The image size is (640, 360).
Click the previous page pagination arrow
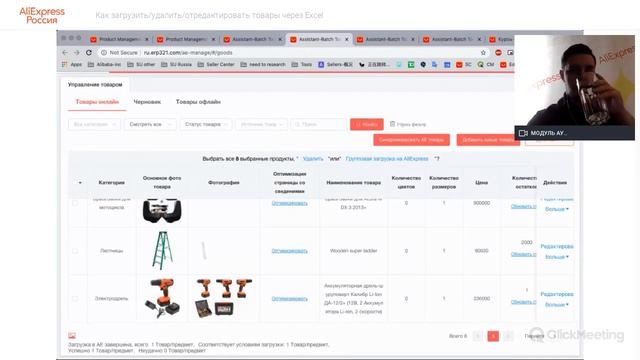tap(478, 336)
